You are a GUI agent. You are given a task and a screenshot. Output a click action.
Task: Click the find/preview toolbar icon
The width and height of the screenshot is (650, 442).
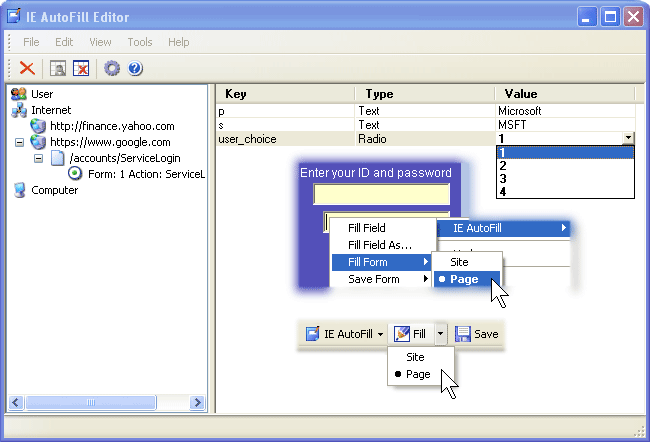coord(58,68)
